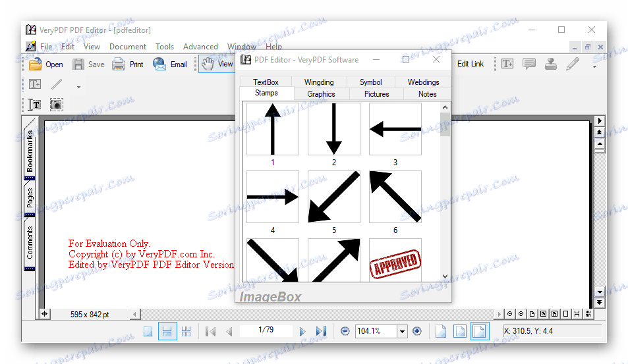Zoom in with the plus button

click(417, 331)
